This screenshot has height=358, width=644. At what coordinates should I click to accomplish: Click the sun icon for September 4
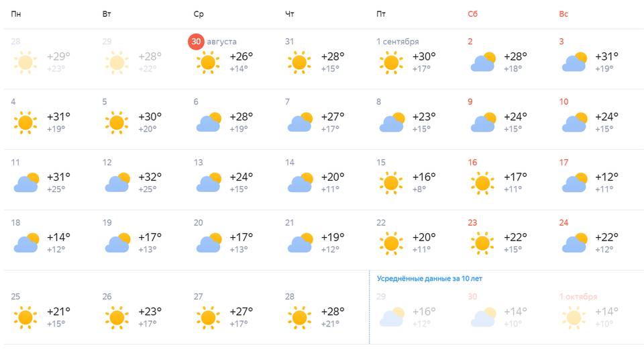25,123
